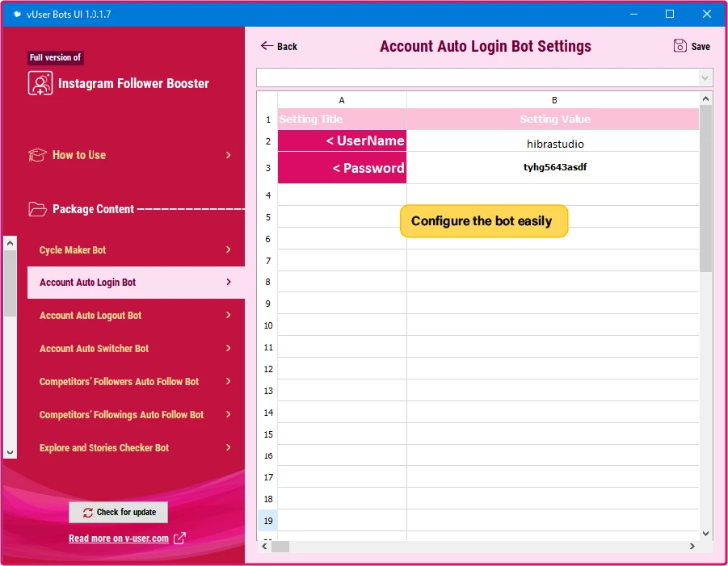Click the Package Content folder icon
Viewport: 728px width, 566px height.
coord(37,209)
